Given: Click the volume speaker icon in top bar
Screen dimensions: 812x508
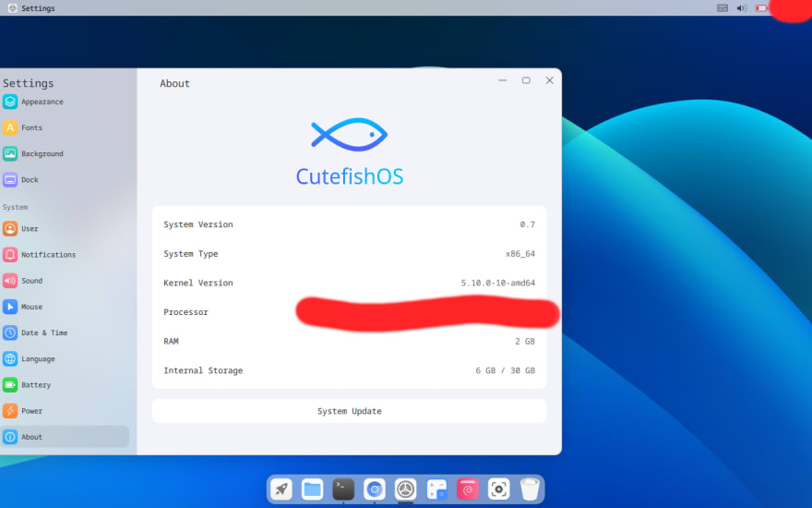Looking at the screenshot, I should click(x=742, y=7).
